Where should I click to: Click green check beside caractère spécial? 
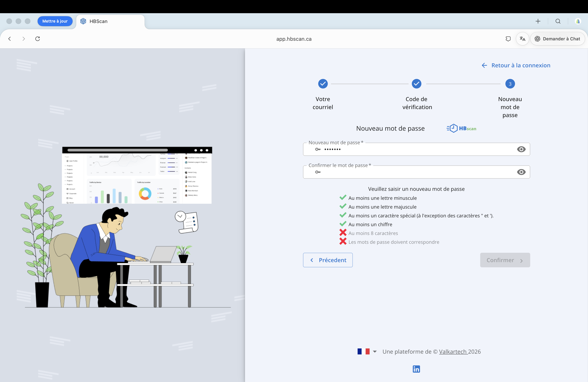343,215
